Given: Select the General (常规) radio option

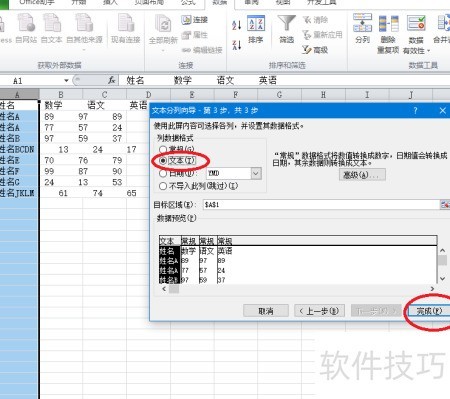Looking at the screenshot, I should (x=163, y=149).
